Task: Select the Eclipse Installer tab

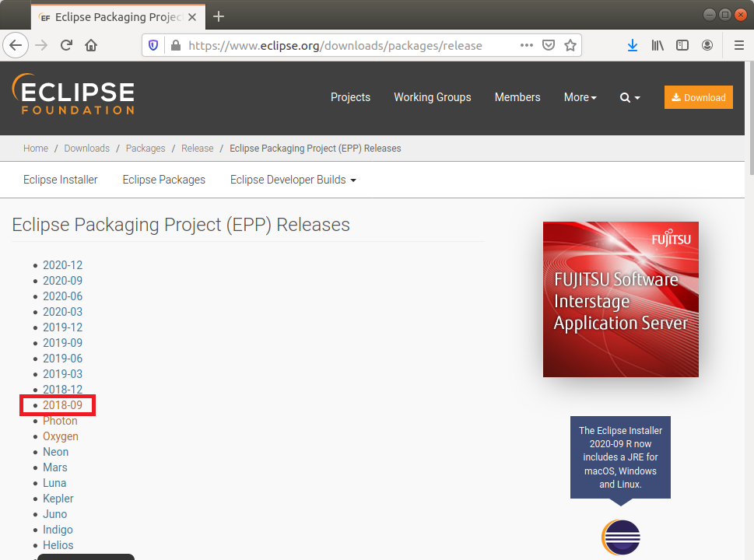Action: click(60, 180)
